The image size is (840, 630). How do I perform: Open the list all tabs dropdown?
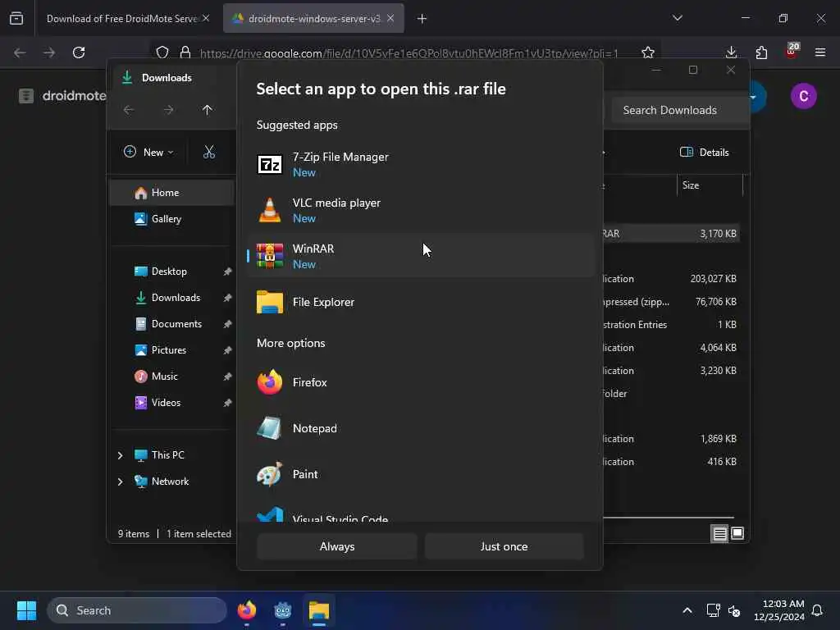coord(678,18)
